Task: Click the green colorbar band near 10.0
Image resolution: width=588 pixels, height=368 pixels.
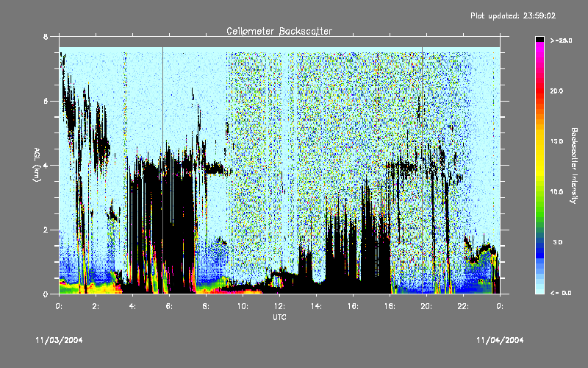Action: coord(539,192)
